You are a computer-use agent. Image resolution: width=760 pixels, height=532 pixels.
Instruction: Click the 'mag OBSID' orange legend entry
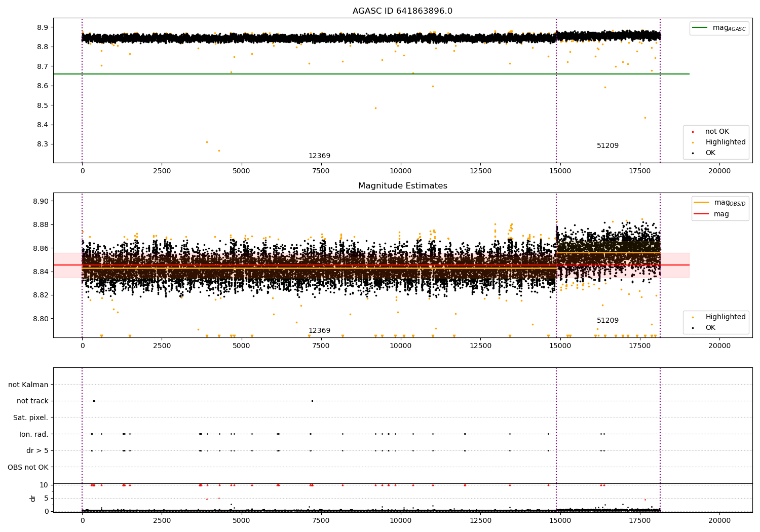pos(720,202)
